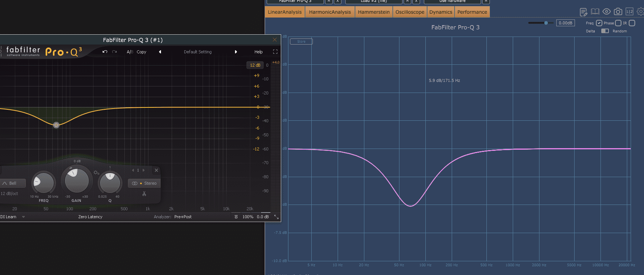Delete the band with the X button

click(156, 170)
